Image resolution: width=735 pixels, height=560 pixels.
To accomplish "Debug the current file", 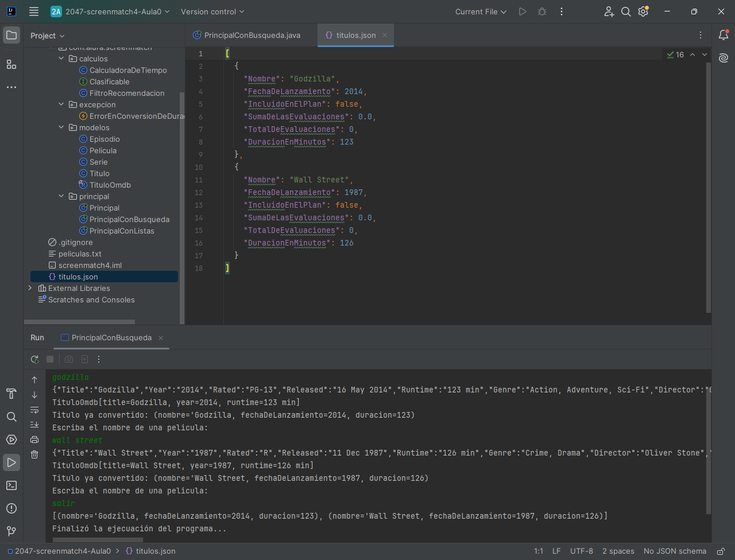I will (542, 11).
